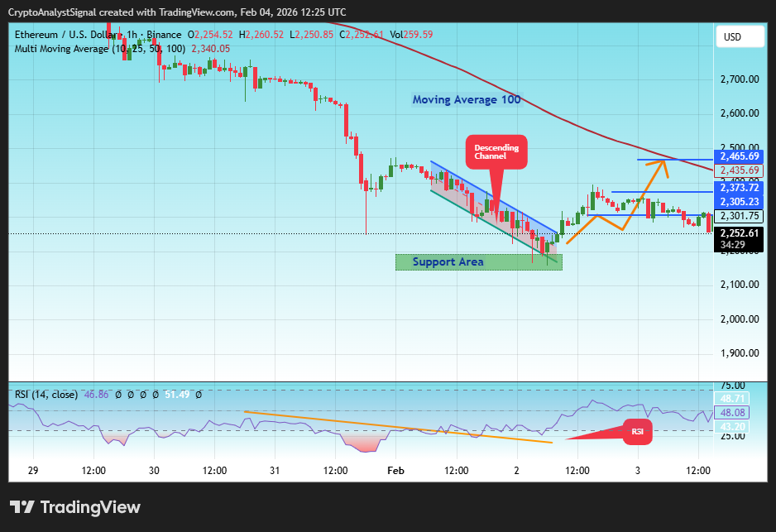776x532 pixels.
Task: Click the open price value O2,254.52
Action: [210, 35]
